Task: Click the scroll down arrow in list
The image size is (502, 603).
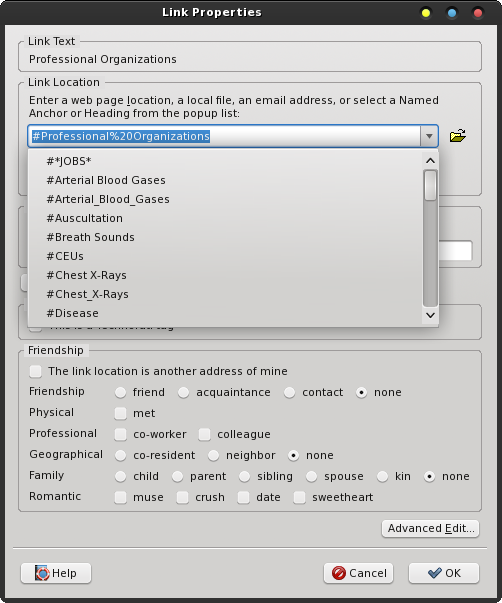Action: (x=430, y=315)
